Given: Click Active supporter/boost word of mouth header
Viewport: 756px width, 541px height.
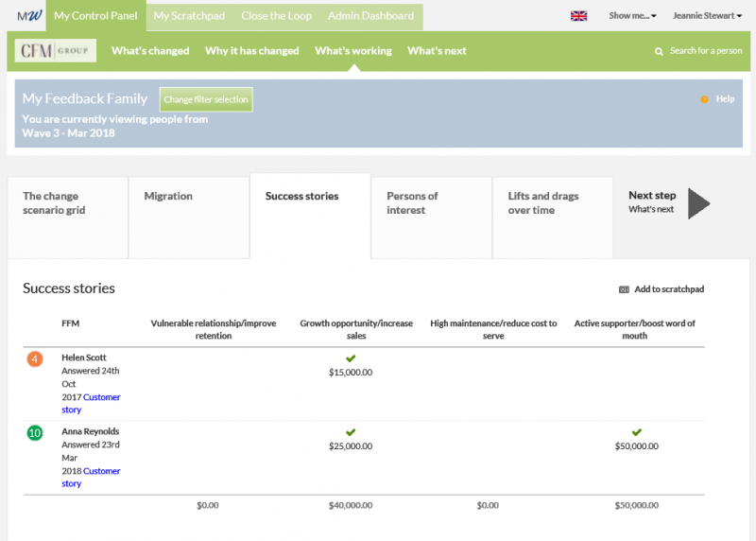Looking at the screenshot, I should [634, 330].
